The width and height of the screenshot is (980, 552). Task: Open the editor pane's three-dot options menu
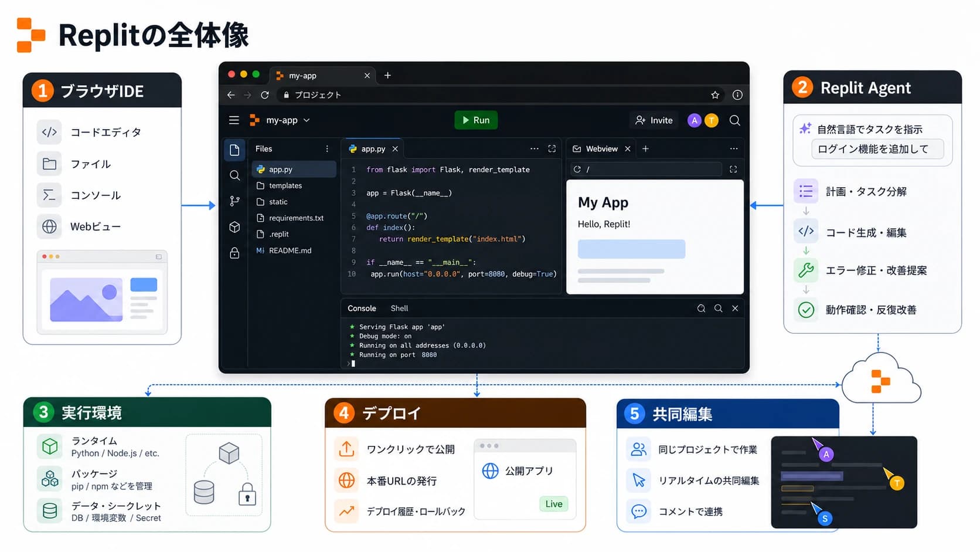click(x=535, y=149)
